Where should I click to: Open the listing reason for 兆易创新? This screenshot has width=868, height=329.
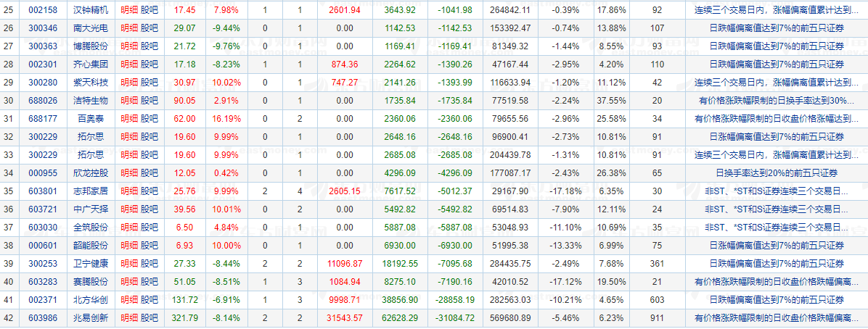[x=777, y=318]
